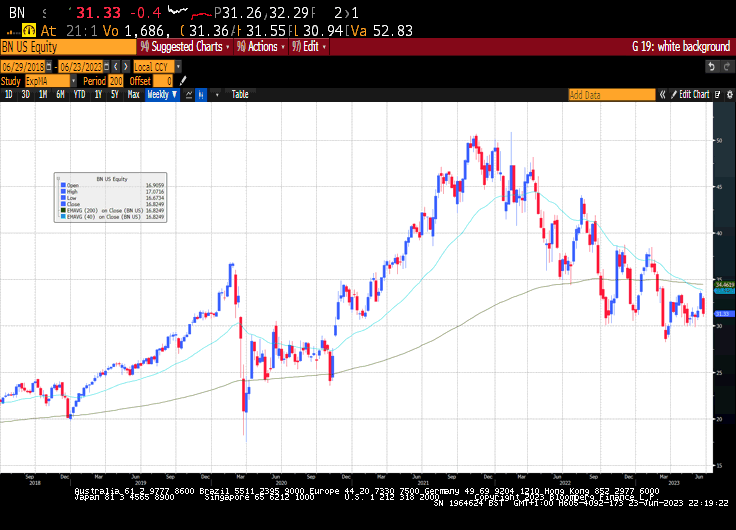
Task: Click the Close series color swatch in legend
Action: (x=63, y=204)
